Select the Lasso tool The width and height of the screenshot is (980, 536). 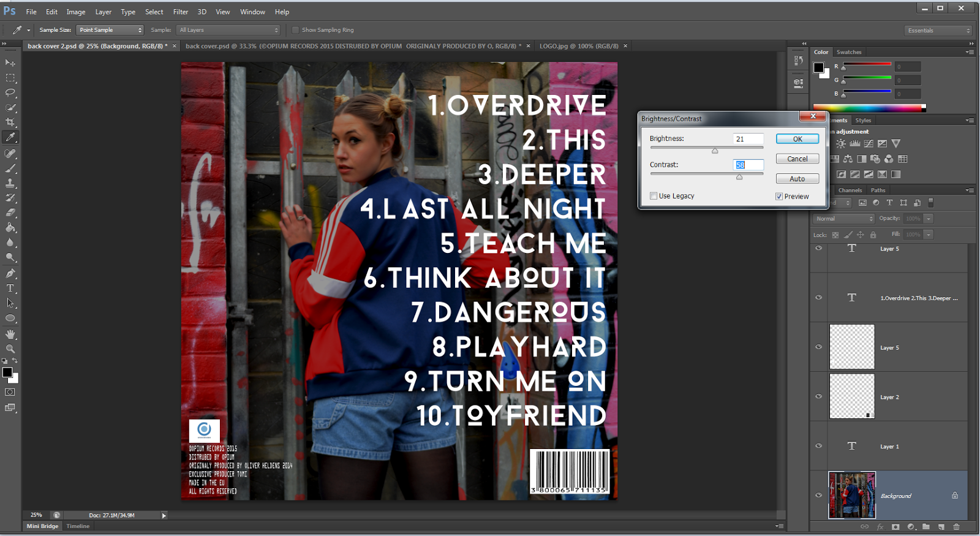click(10, 92)
